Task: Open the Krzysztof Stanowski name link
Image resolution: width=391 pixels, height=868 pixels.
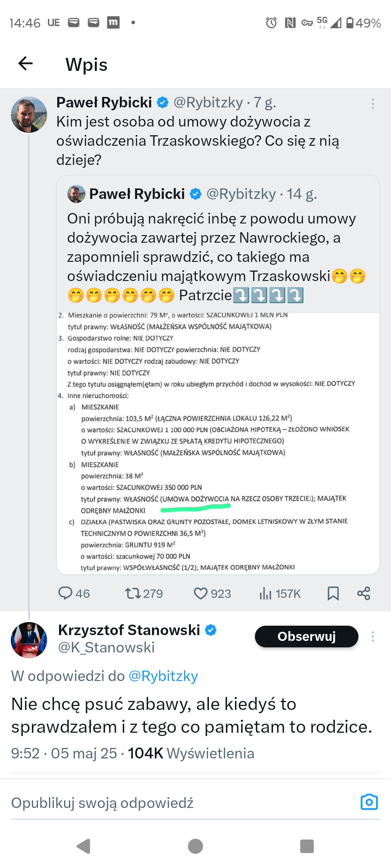Action: [129, 630]
